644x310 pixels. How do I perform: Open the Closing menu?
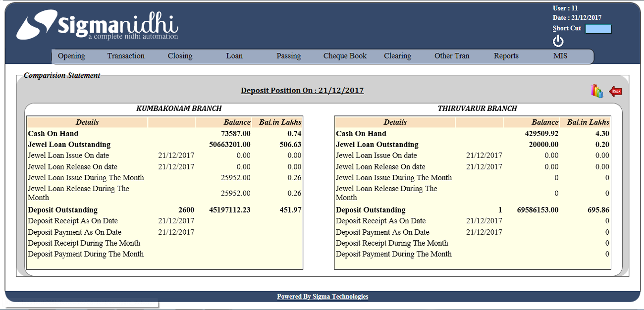(180, 56)
